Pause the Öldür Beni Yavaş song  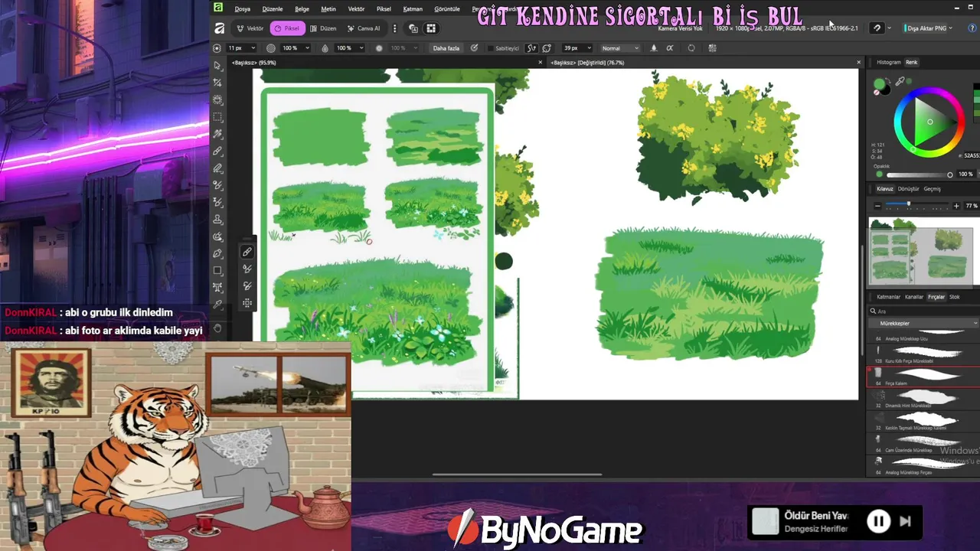tap(877, 521)
